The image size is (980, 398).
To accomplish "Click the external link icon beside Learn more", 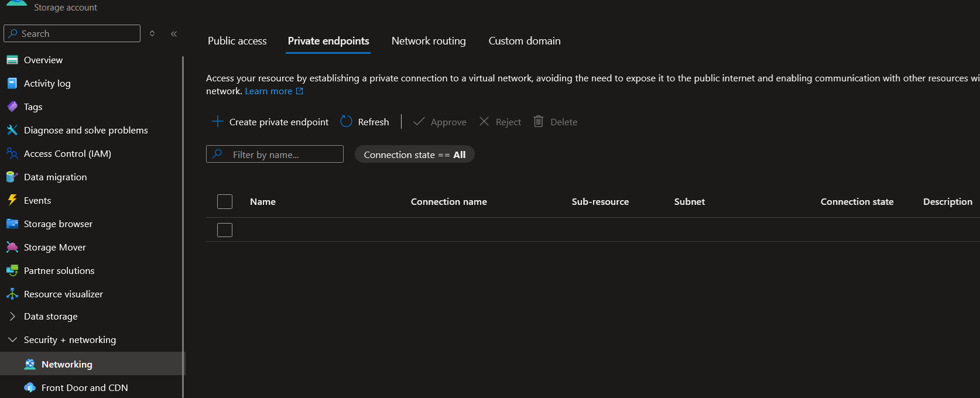I will point(300,91).
